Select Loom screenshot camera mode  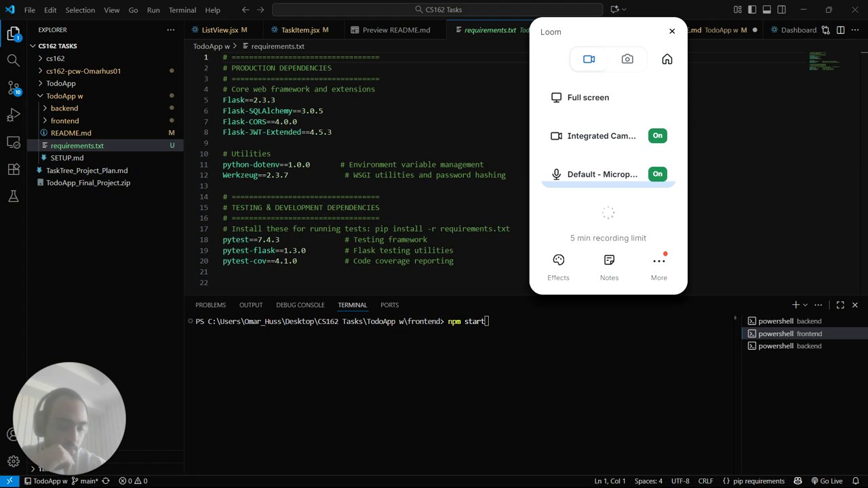click(627, 59)
